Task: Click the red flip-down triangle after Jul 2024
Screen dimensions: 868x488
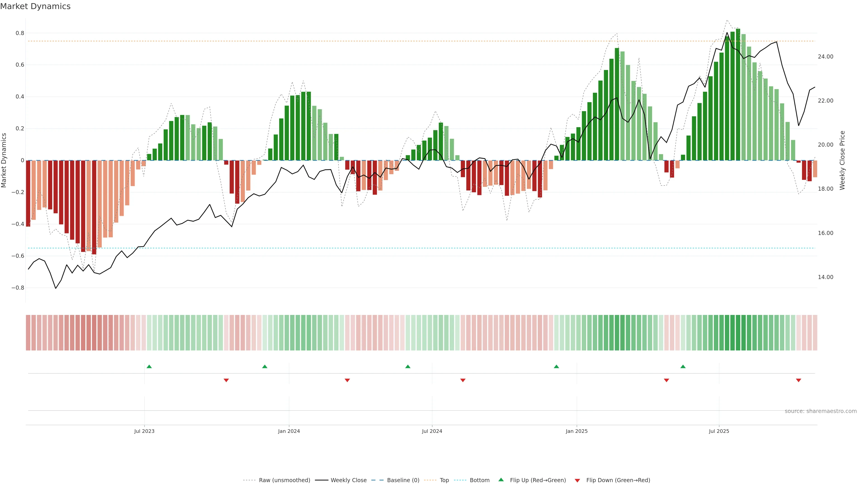Action: [x=463, y=380]
